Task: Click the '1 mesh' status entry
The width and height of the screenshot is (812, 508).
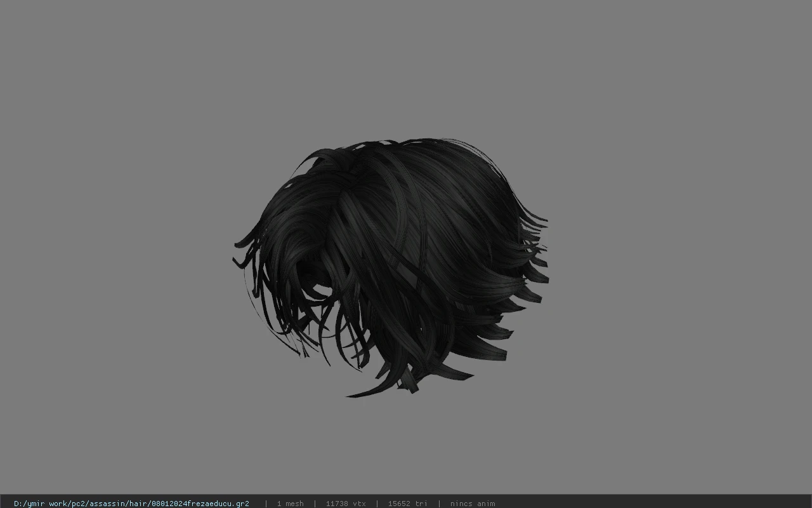Action: click(x=291, y=504)
